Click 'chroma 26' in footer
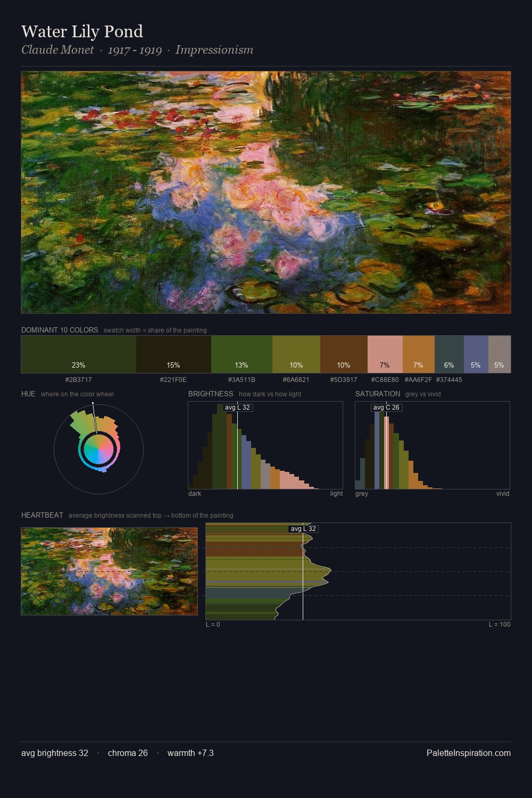 click(128, 753)
